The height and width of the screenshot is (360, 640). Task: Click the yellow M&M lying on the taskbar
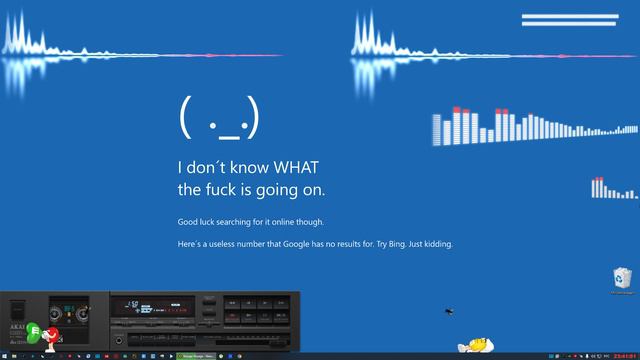coord(476,346)
